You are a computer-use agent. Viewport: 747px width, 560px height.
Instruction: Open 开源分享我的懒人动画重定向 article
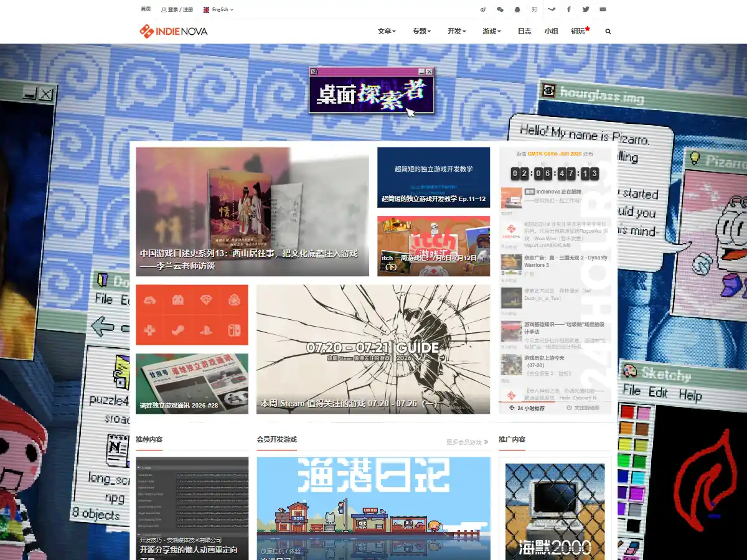click(189, 550)
